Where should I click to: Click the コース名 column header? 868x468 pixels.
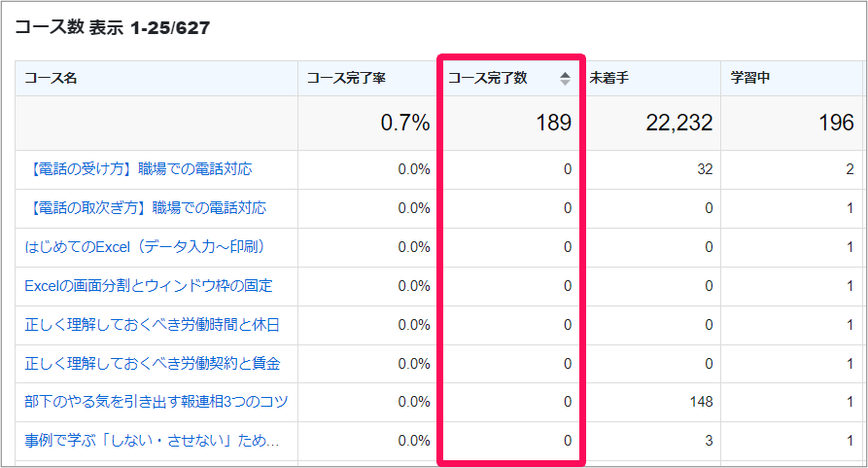click(51, 78)
